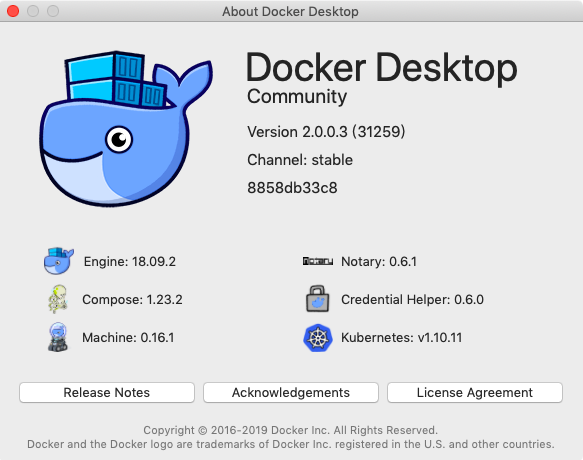583x460 pixels.
Task: Select the Version 2.0.0.3 text
Action: 326,132
